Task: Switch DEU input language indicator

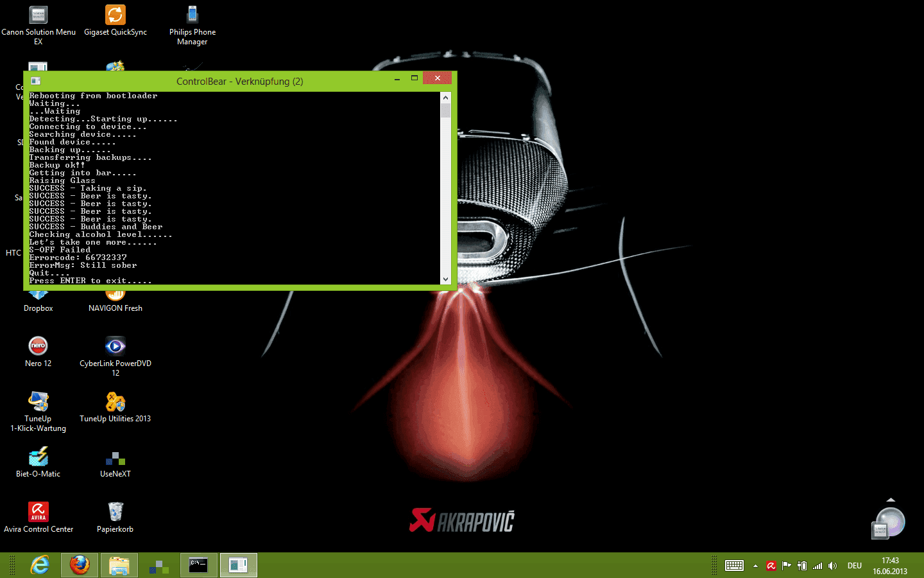Action: 855,566
